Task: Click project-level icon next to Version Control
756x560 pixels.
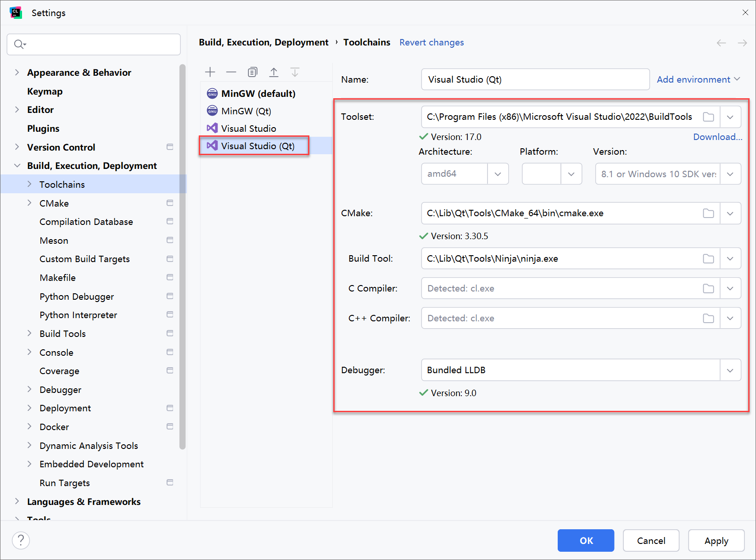Action: [170, 147]
